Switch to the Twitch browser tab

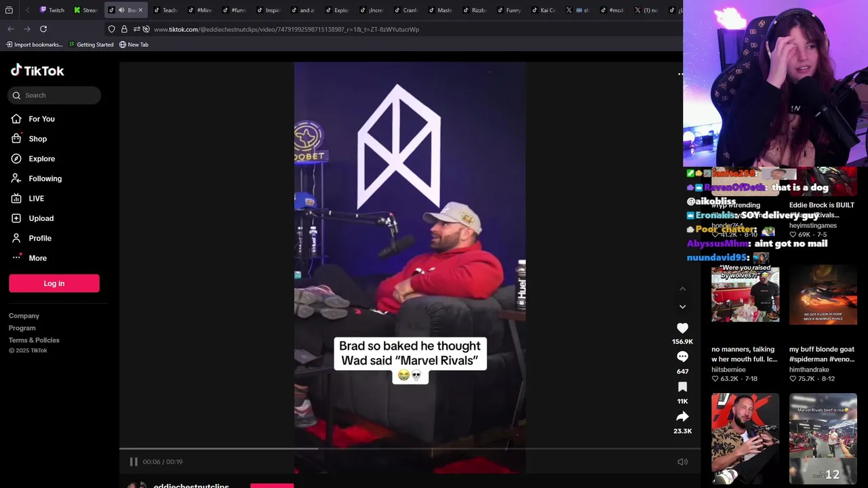[53, 10]
